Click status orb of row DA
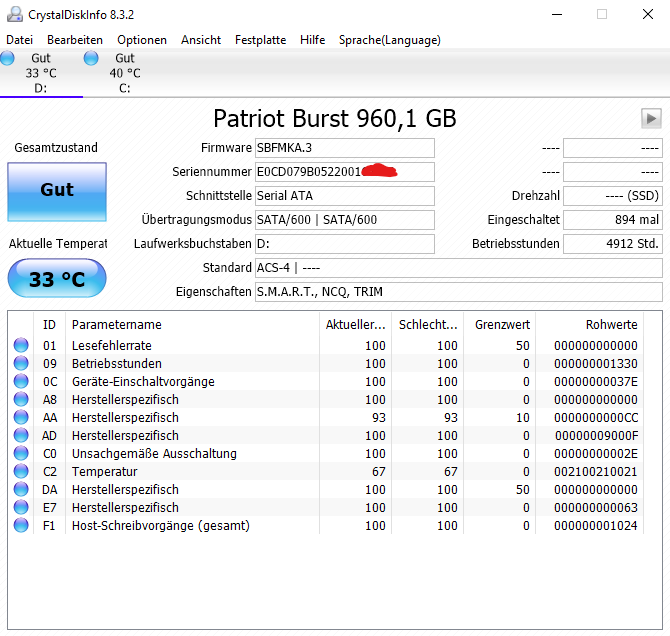 [x=21, y=489]
